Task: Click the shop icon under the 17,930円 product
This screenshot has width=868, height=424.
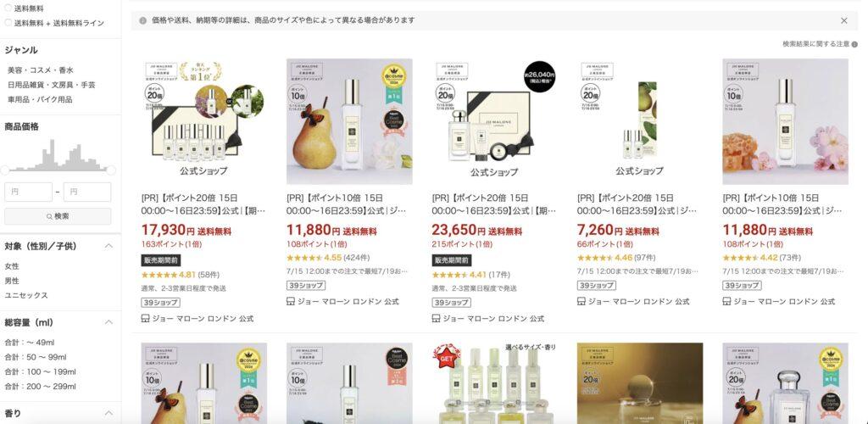Action: pos(146,319)
